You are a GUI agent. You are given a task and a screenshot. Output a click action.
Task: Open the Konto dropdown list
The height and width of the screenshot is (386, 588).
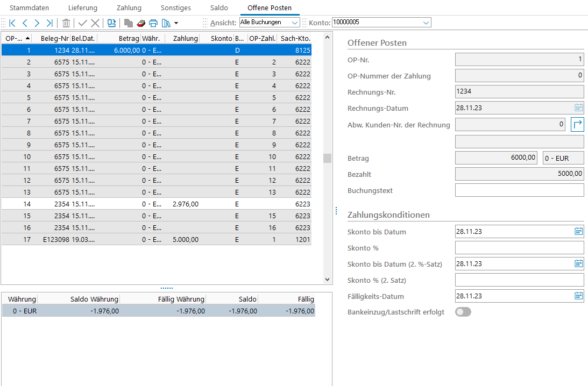[426, 23]
